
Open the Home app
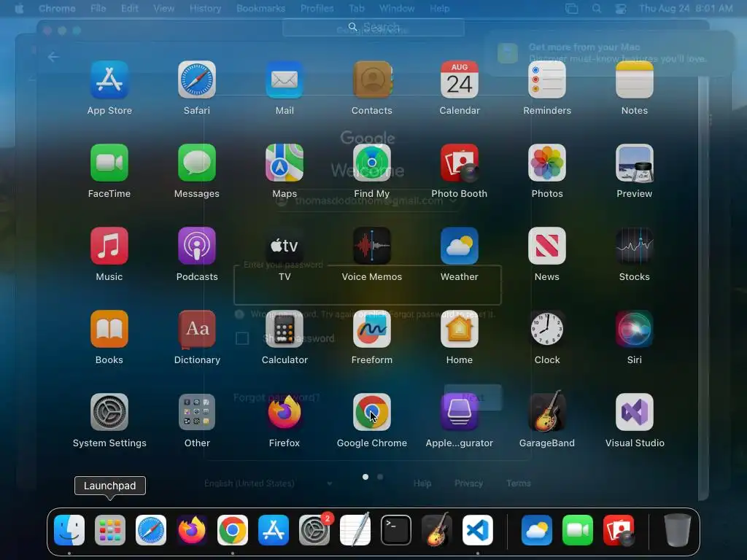click(460, 329)
